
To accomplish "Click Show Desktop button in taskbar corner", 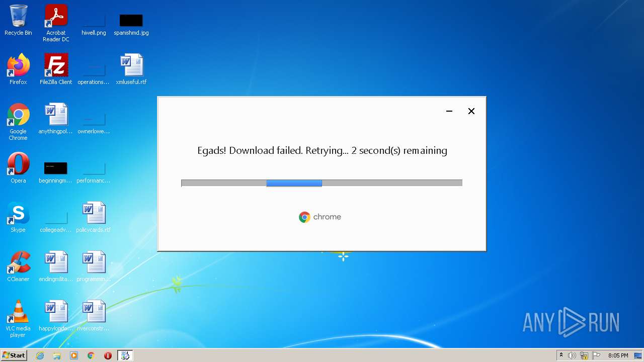I will click(639, 355).
